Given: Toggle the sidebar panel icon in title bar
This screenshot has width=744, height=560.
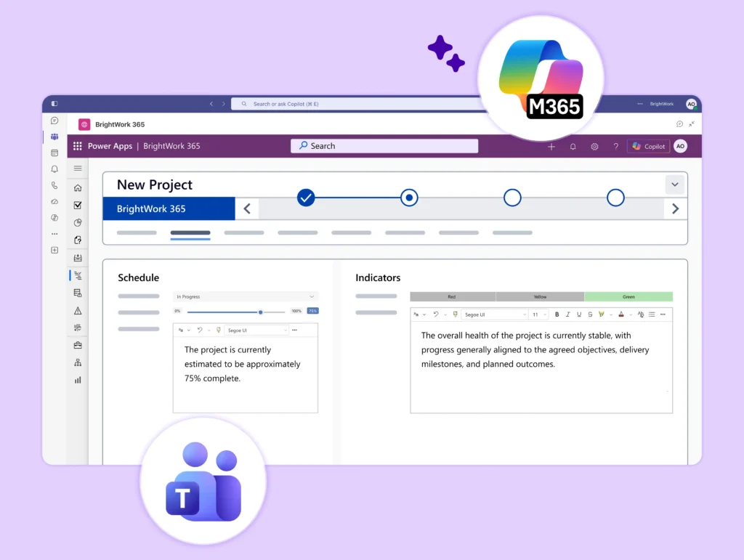Looking at the screenshot, I should click(54, 103).
